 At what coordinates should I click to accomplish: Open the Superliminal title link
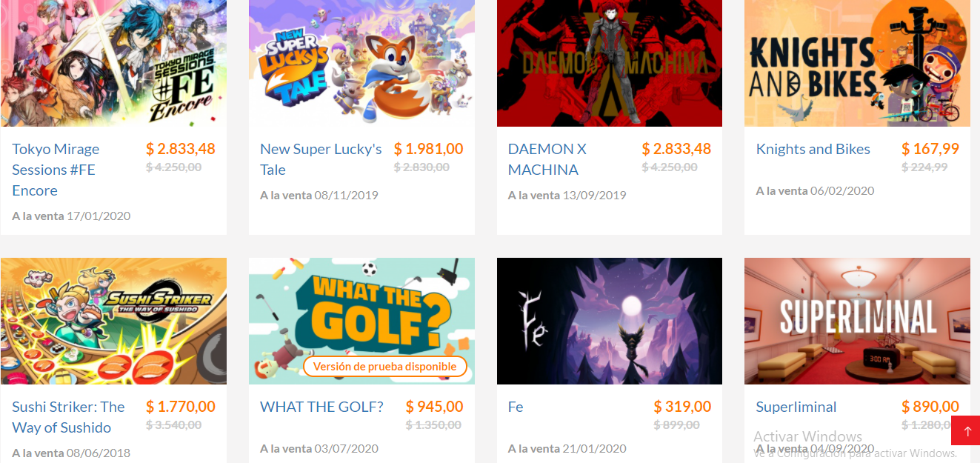pyautogui.click(x=796, y=407)
